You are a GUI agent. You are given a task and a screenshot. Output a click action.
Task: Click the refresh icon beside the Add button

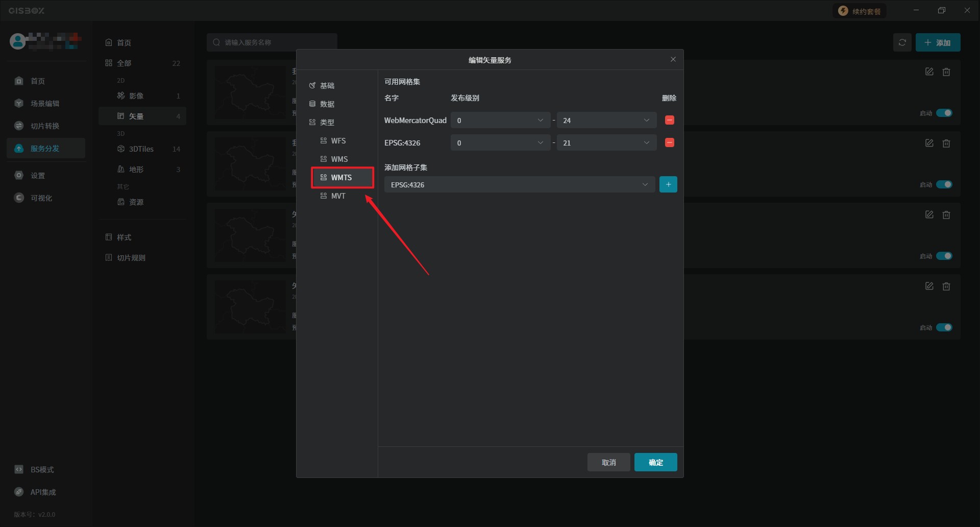tap(902, 42)
